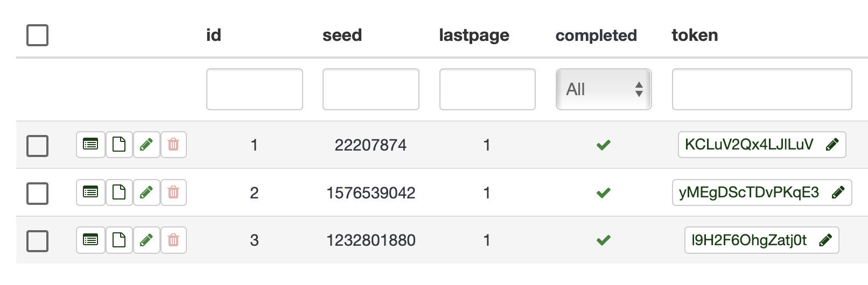Image resolution: width=868 pixels, height=285 pixels.
Task: Open the PDF page icon for response 1
Action: click(x=119, y=145)
